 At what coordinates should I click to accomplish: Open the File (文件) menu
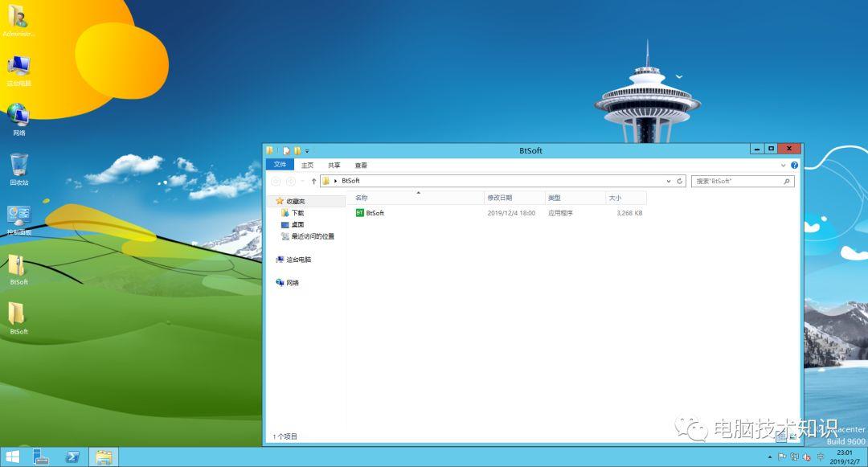(280, 165)
